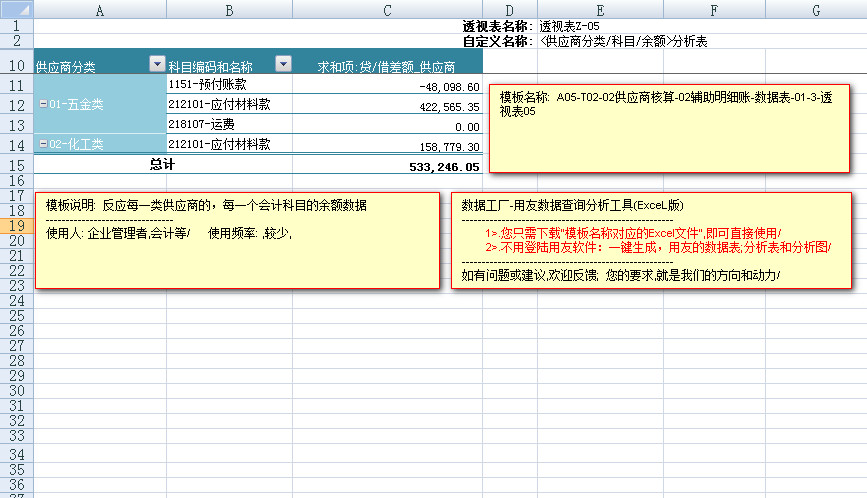Select column C header
This screenshot has width=867, height=498.
click(x=387, y=9)
